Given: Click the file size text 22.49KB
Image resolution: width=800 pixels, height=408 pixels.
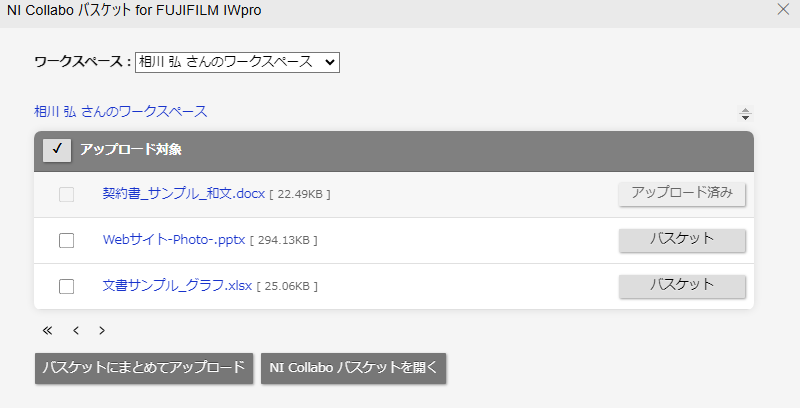Looking at the screenshot, I should (300, 194).
